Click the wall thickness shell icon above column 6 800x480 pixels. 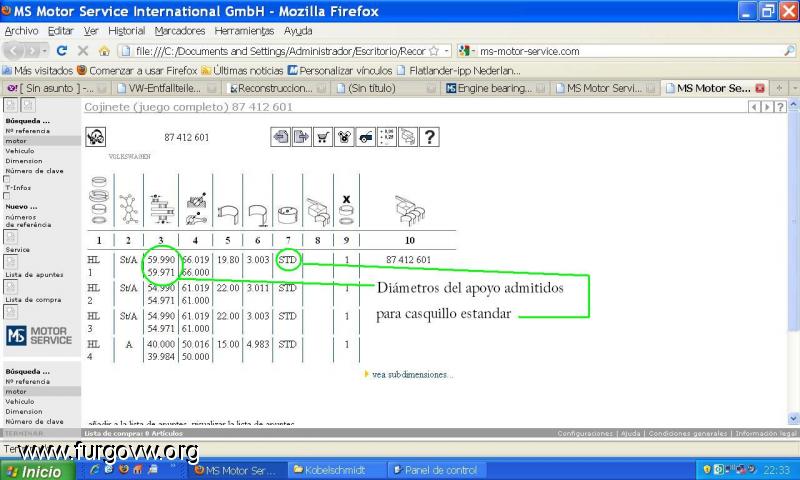[258, 215]
